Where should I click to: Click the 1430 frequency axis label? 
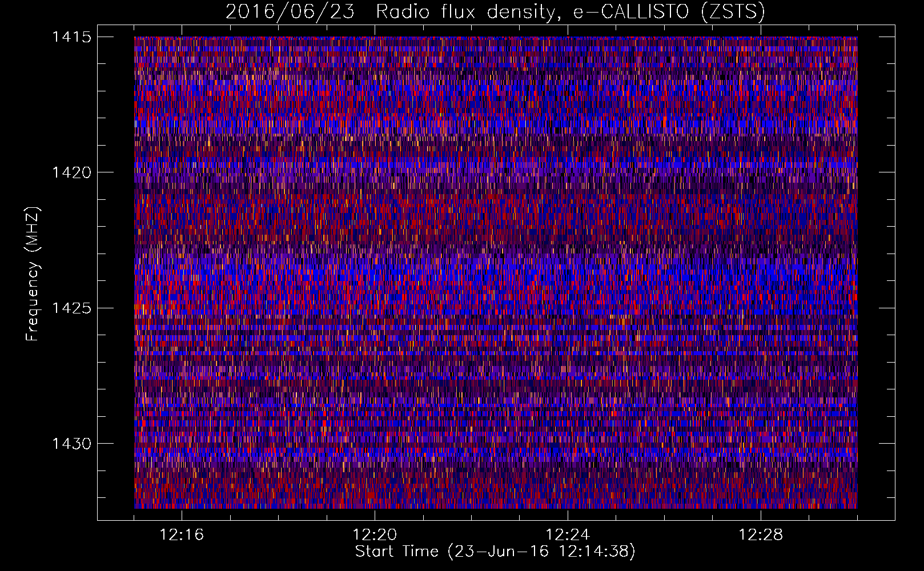point(71,444)
